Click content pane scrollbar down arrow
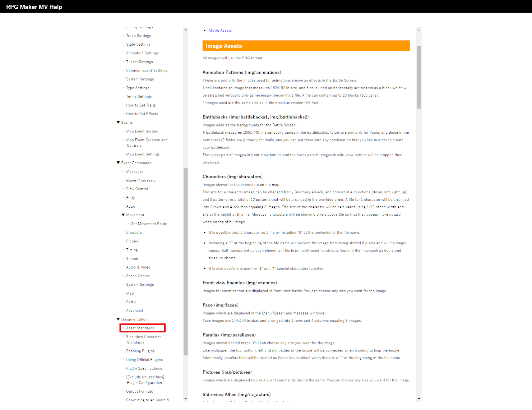Image resolution: width=532 pixels, height=410 pixels. [419, 399]
